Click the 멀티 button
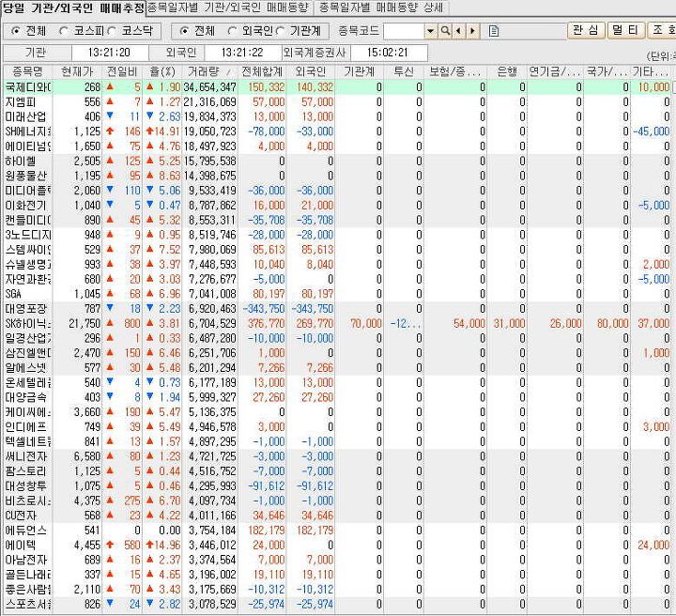The height and width of the screenshot is (616, 676). pos(625,30)
